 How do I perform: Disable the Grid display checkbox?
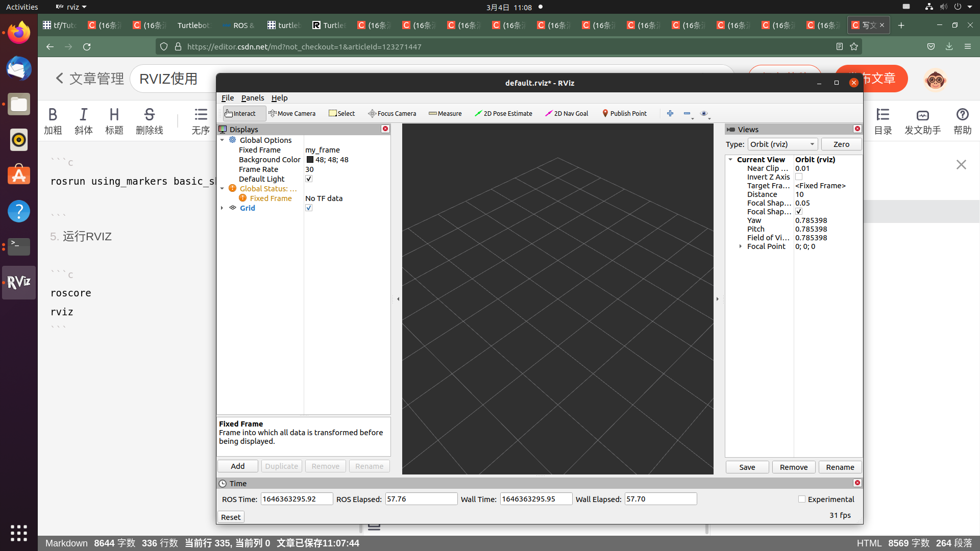309,208
